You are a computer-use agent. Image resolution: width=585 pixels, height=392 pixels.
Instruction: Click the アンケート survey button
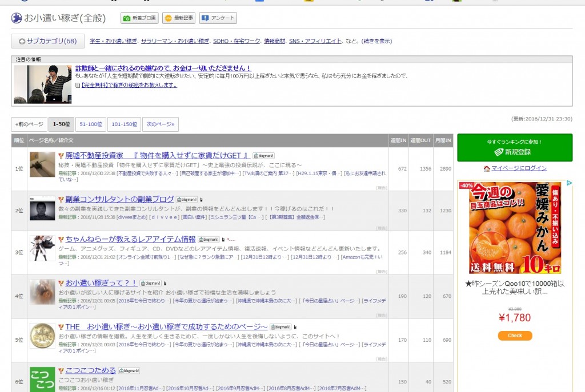tap(218, 18)
